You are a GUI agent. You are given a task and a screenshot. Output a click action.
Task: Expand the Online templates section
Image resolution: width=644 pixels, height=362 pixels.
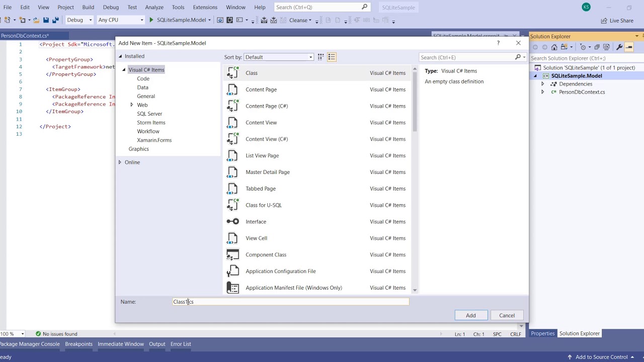click(x=120, y=162)
